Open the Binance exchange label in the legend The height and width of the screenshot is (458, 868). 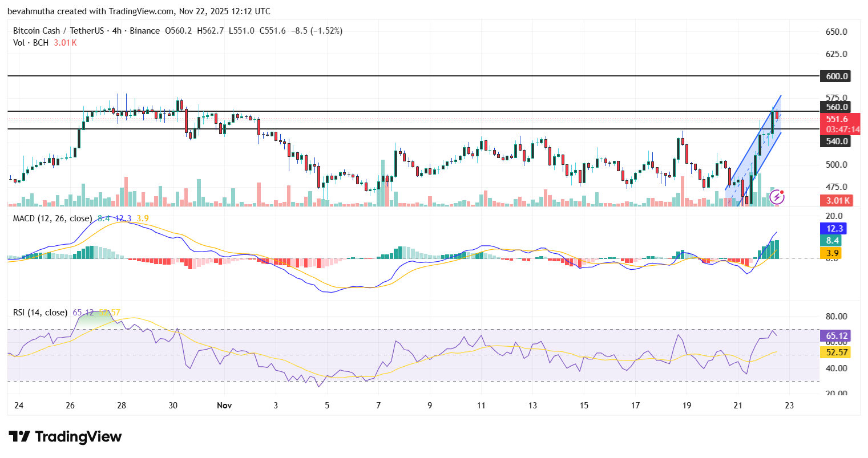coord(145,30)
